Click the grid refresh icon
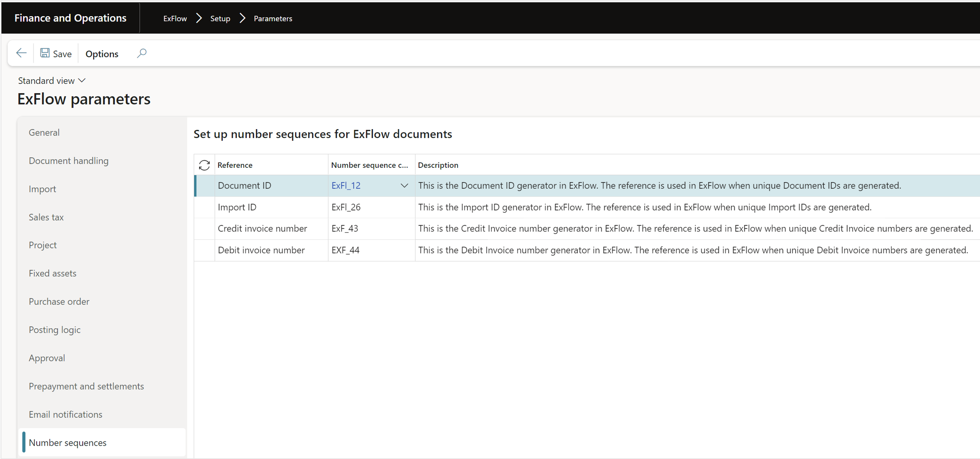This screenshot has width=980, height=459. pyautogui.click(x=204, y=165)
